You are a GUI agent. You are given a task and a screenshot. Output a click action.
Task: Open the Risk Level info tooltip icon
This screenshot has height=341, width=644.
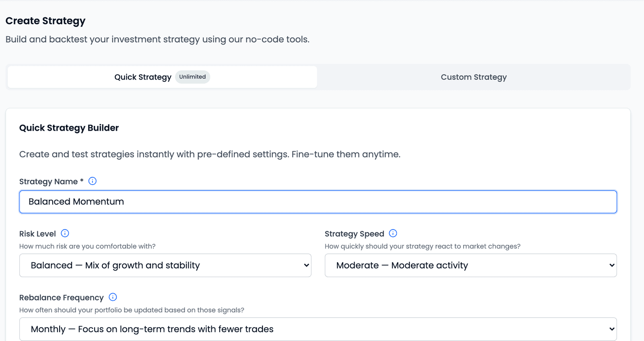(x=65, y=233)
